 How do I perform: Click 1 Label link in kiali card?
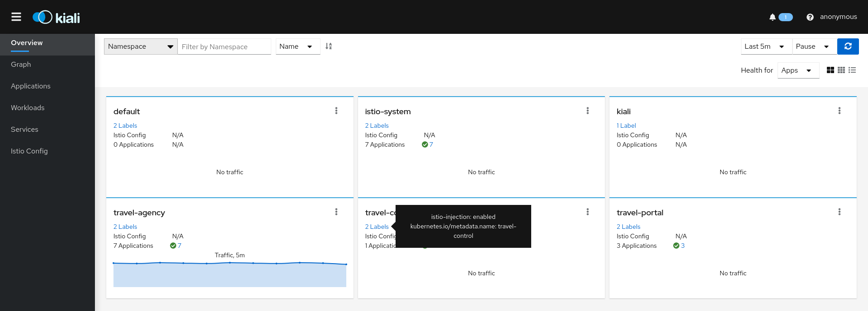tap(626, 125)
